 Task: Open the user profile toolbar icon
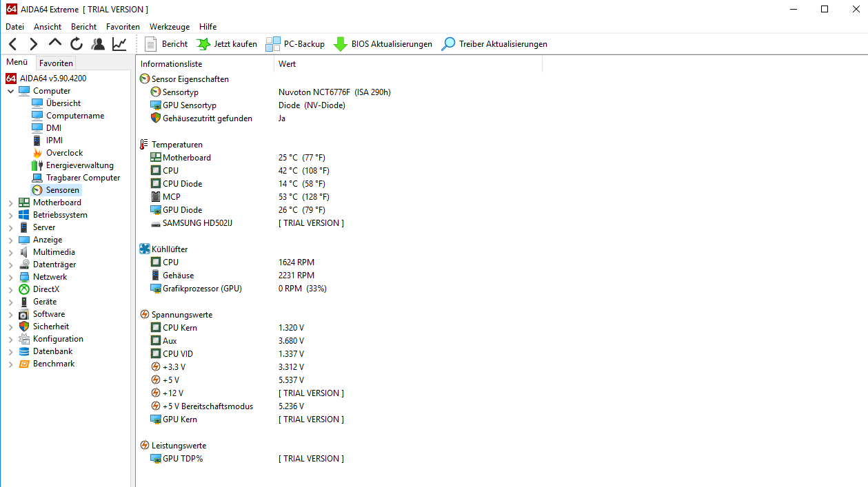(98, 44)
